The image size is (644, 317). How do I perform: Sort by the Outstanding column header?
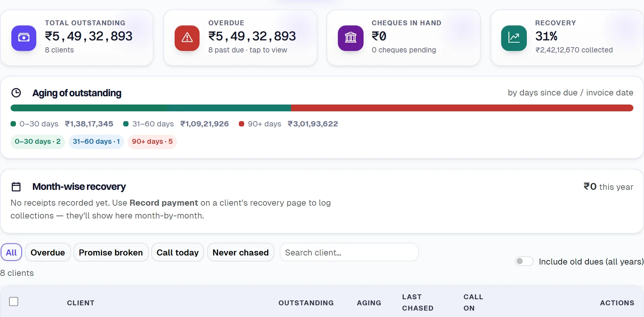pyautogui.click(x=306, y=303)
